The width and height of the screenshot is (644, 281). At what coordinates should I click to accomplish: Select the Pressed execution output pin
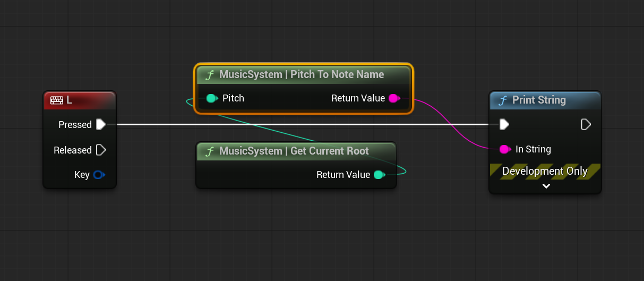(100, 124)
